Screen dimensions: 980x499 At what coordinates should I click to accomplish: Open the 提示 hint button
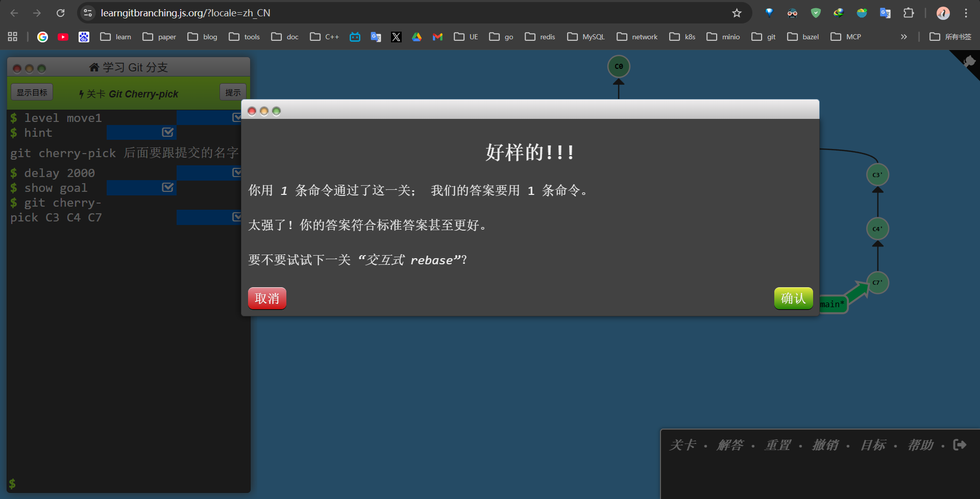[x=233, y=92]
